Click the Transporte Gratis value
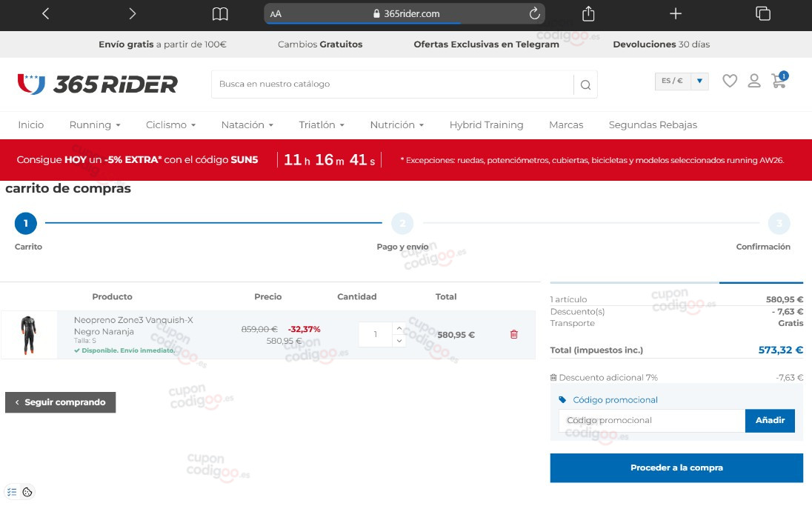812x509 pixels. [791, 323]
